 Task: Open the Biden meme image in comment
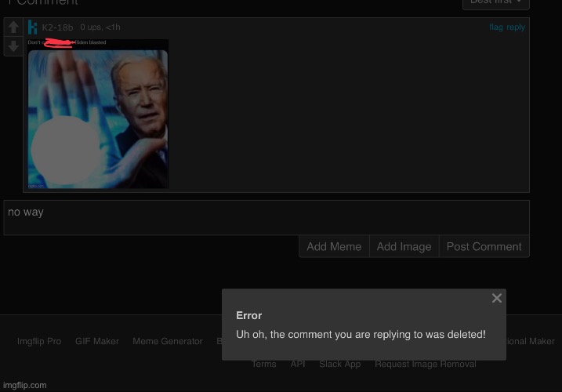[x=98, y=114]
